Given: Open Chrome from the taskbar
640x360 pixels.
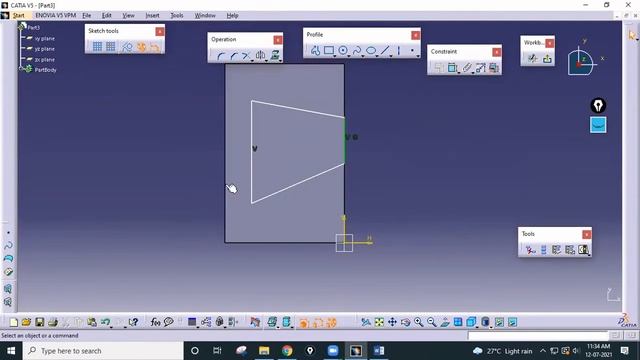Looking at the screenshot, I should click(287, 351).
